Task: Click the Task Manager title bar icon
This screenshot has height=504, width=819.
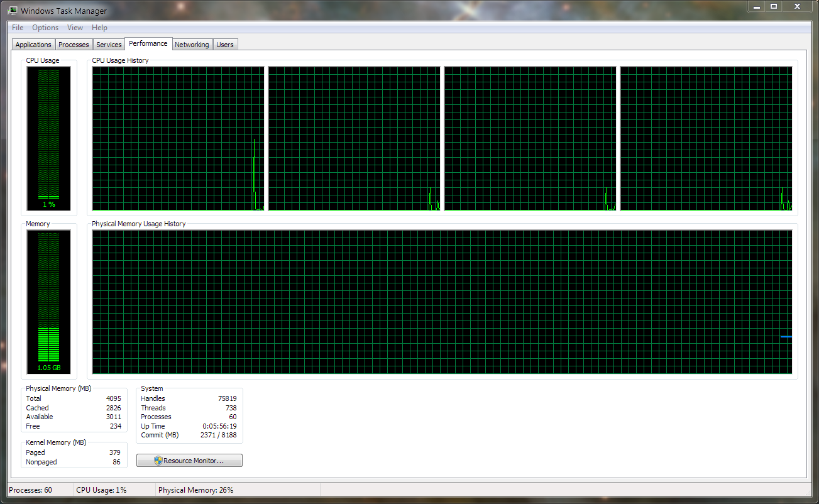Action: click(x=13, y=11)
